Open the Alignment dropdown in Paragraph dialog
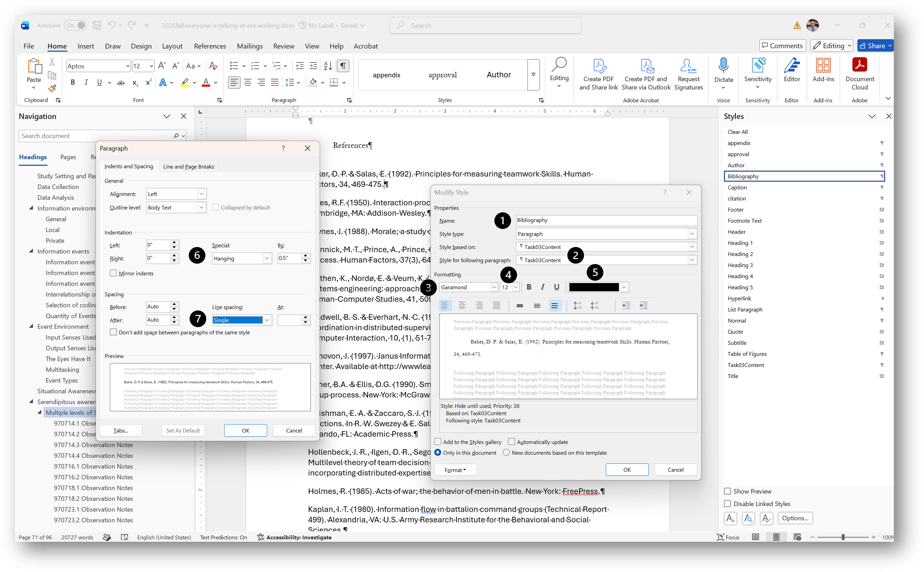 201,194
